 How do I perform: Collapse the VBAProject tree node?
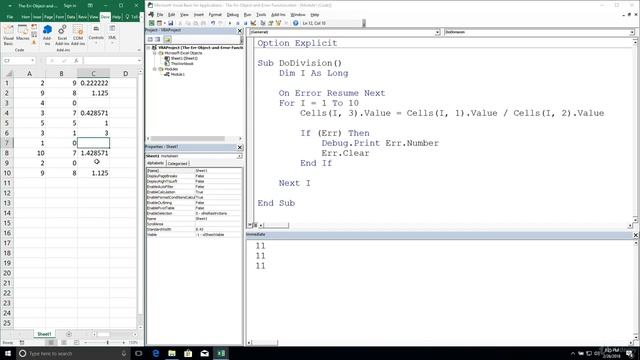point(149,48)
